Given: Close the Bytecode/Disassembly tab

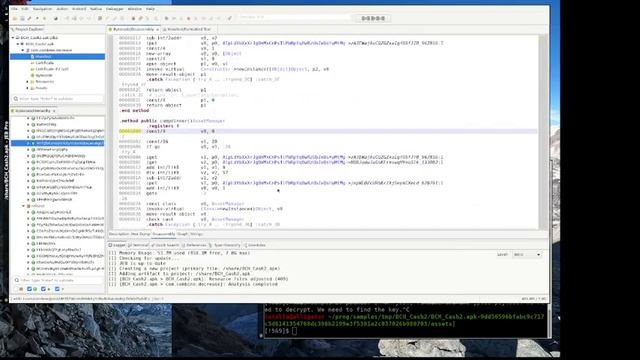Looking at the screenshot, I should click(x=157, y=29).
